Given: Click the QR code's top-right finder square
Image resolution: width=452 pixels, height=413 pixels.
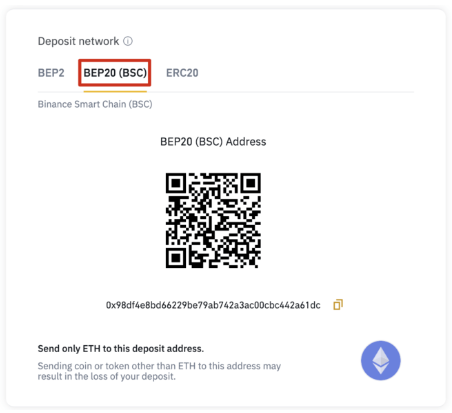Looking at the screenshot, I should point(251,183).
